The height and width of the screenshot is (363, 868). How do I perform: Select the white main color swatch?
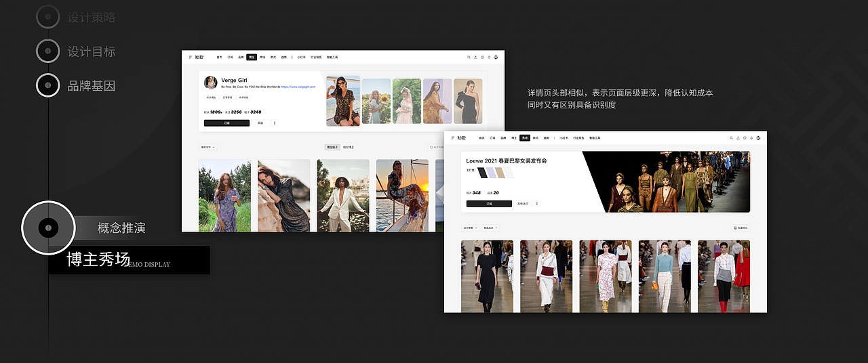(x=509, y=173)
